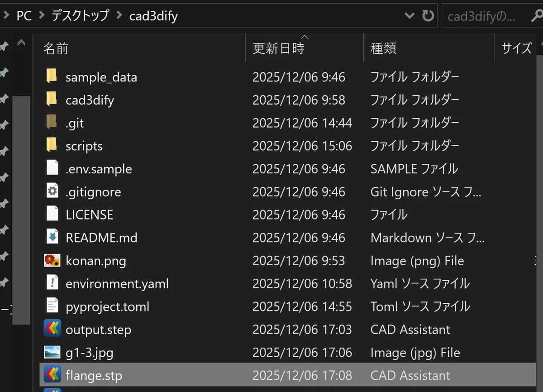The height and width of the screenshot is (392, 543).
Task: Click the .env.sample file icon
Action: click(x=52, y=168)
